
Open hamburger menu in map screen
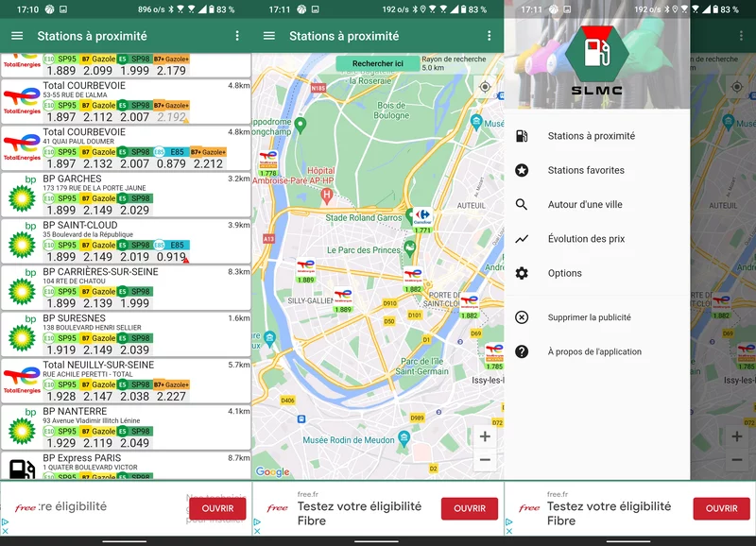coord(269,36)
